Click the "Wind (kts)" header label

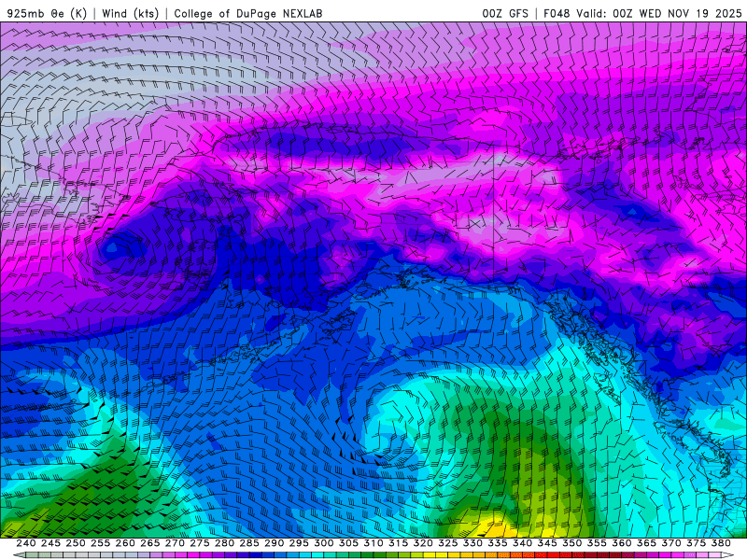tap(130, 13)
